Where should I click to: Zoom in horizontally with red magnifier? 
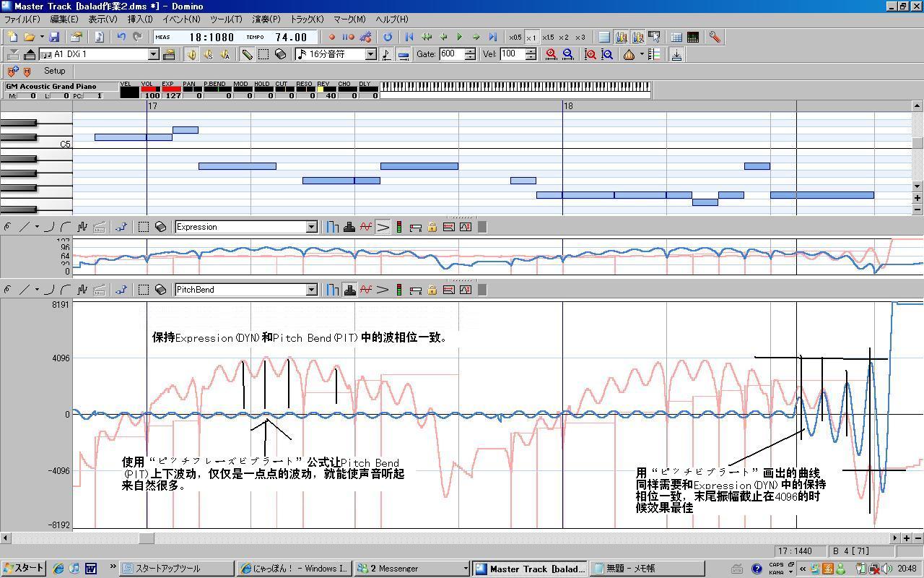click(x=552, y=54)
